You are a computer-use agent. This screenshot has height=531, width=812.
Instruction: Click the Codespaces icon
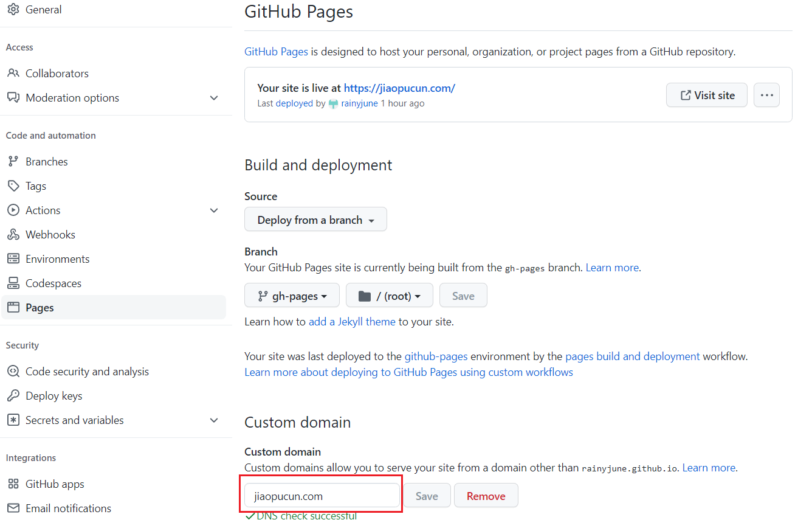[13, 283]
